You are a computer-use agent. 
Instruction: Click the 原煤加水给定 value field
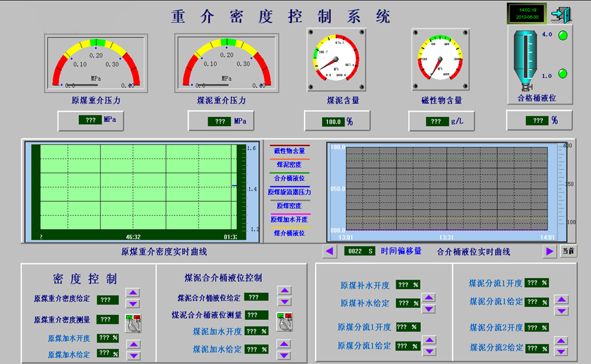tap(108, 354)
